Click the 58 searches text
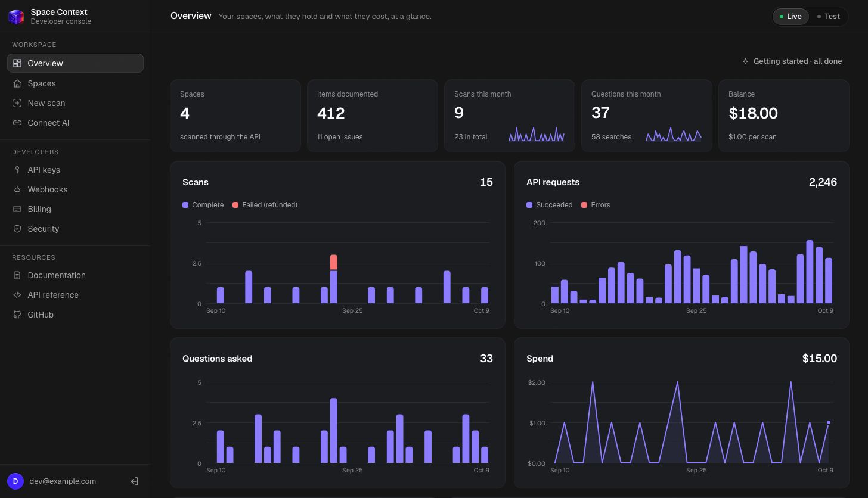Screen dimensions: 868x498 (x=611, y=137)
